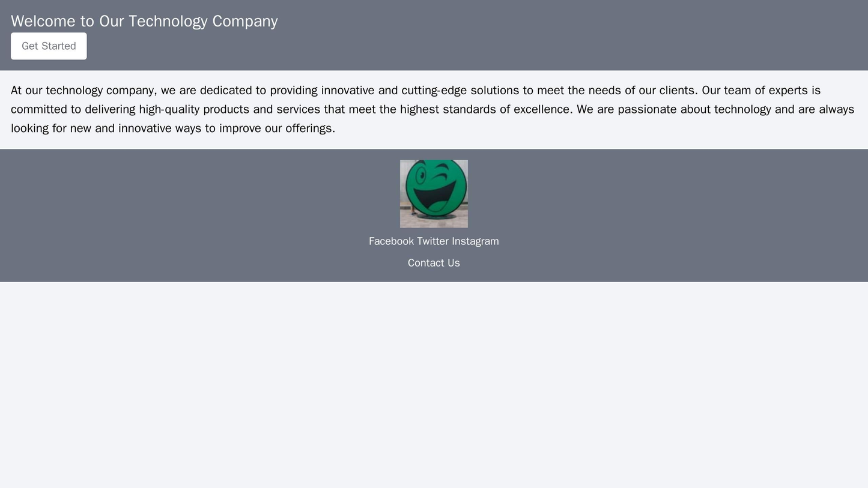Click the Get Started button
The image size is (868, 488).
click(49, 46)
